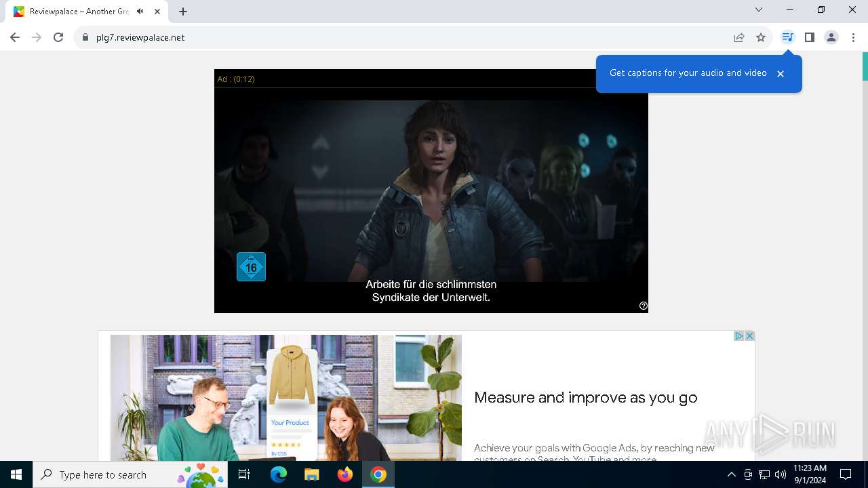Mute the tab's audio speaker icon
This screenshot has height=488, width=868.
click(140, 12)
